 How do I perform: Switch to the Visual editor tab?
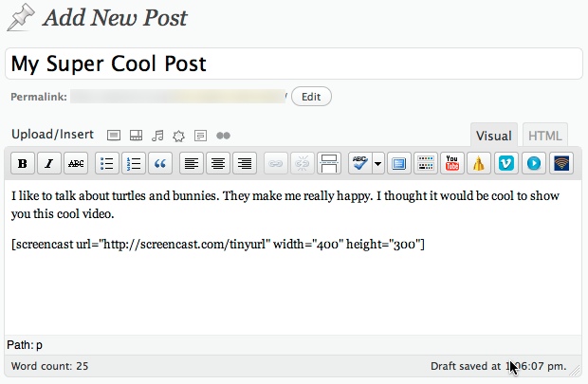pyautogui.click(x=493, y=136)
